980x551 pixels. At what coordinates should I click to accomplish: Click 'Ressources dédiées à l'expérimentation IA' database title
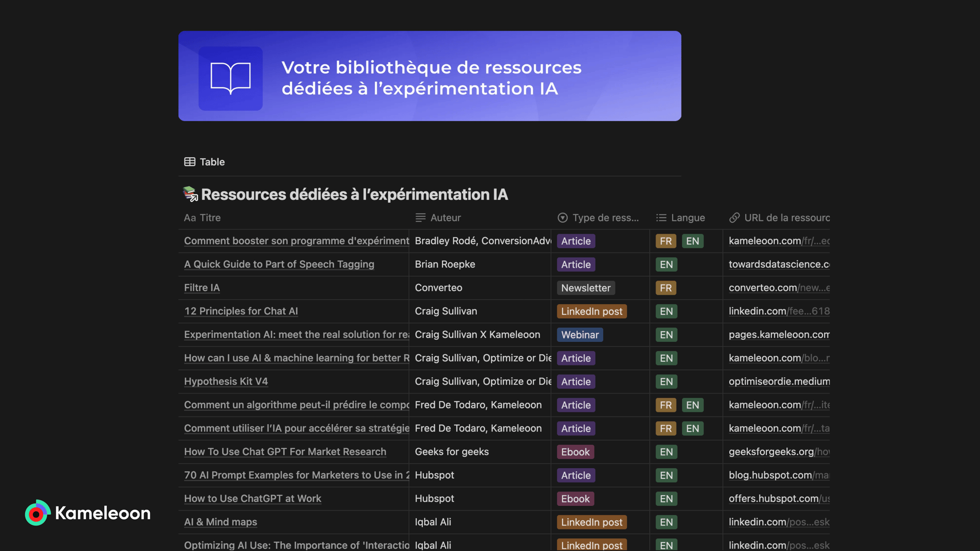[354, 194]
